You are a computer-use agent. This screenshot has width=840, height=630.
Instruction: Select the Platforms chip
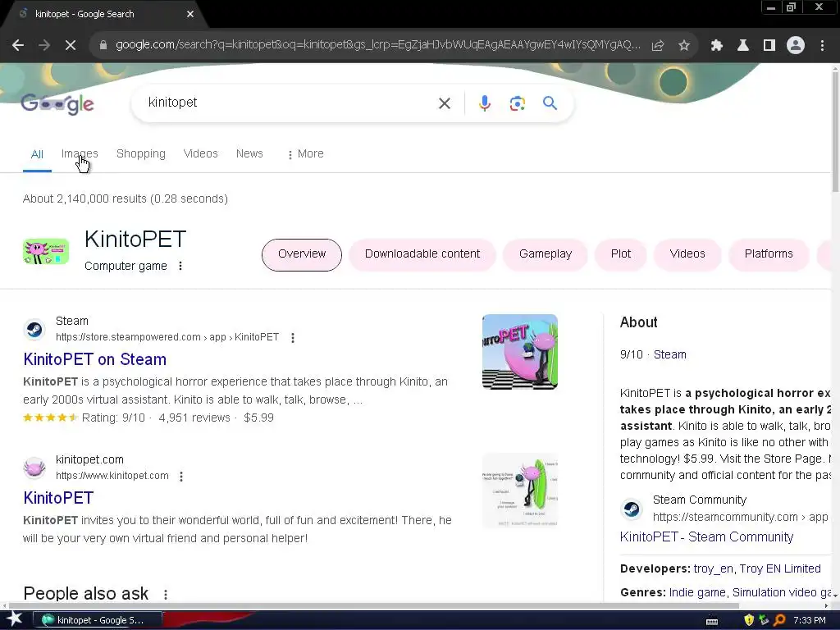tap(769, 254)
